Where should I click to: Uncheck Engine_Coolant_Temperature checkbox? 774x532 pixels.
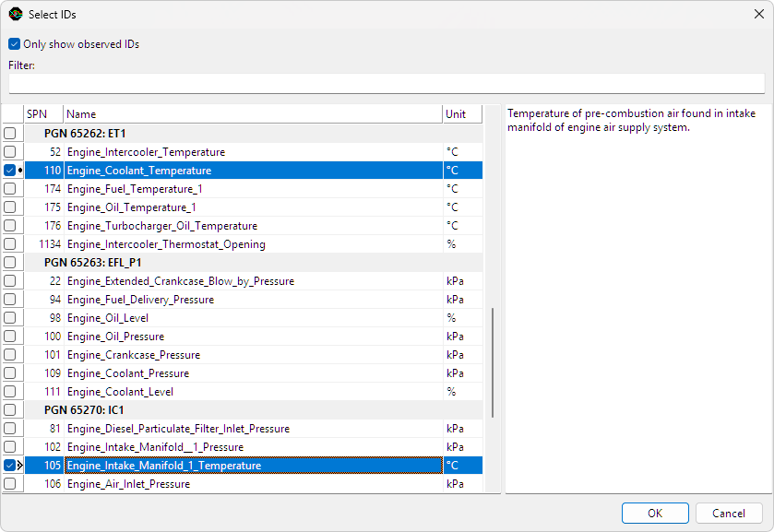click(x=10, y=171)
